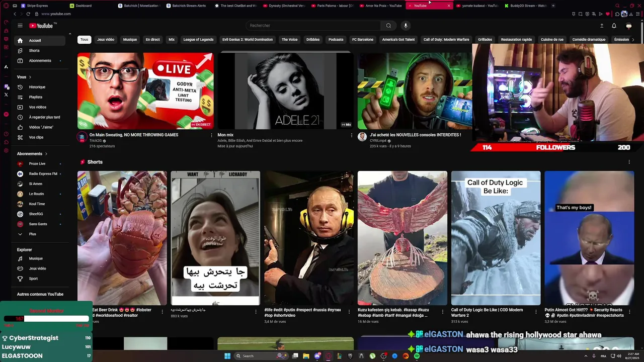
Task: Open Jeux vidéo under Explorer
Action: pyautogui.click(x=39, y=268)
